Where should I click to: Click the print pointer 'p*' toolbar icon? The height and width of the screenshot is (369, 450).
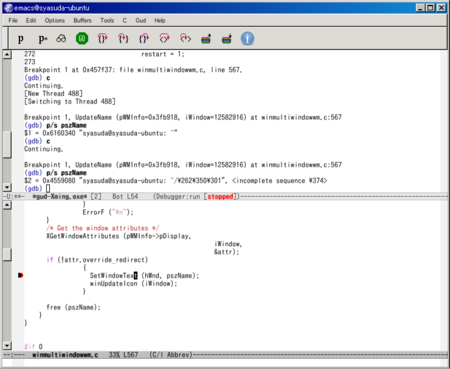point(42,39)
